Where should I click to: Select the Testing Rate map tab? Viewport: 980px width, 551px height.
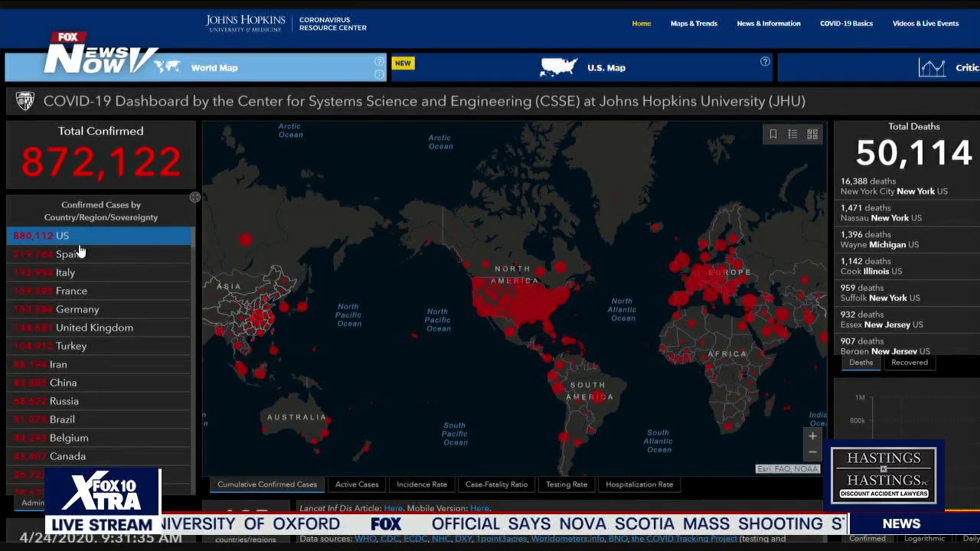click(x=567, y=484)
